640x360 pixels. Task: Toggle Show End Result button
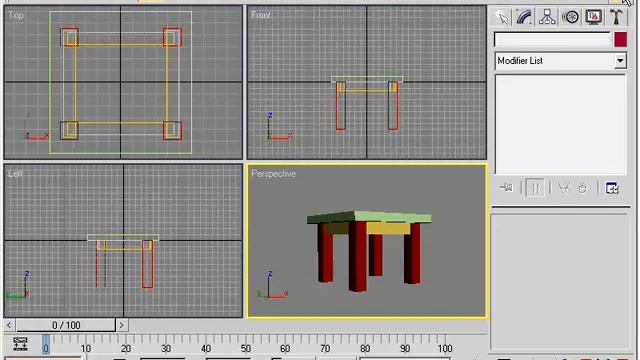tap(535, 188)
